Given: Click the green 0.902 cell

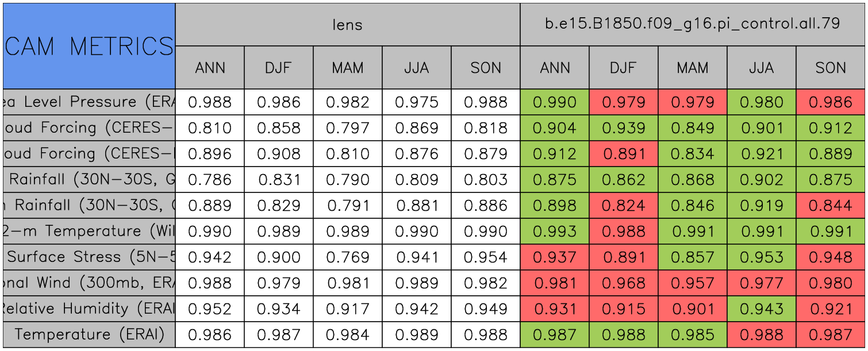Looking at the screenshot, I should point(761,180).
